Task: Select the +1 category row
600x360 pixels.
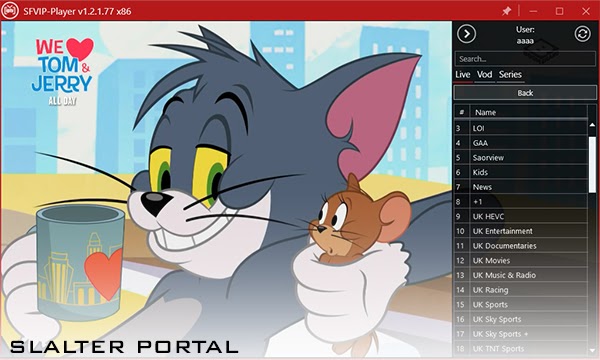Action: tap(521, 202)
